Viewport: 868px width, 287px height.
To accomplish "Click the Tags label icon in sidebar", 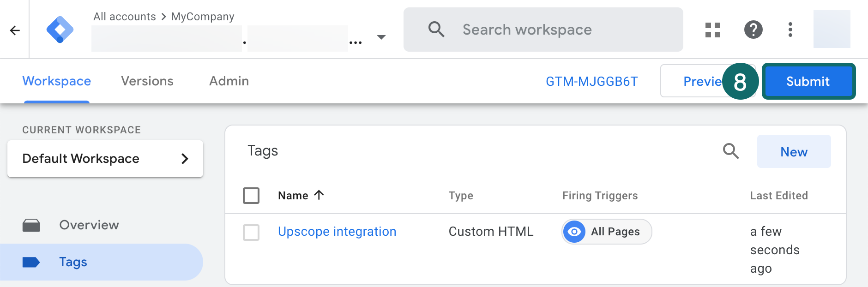I will (31, 262).
